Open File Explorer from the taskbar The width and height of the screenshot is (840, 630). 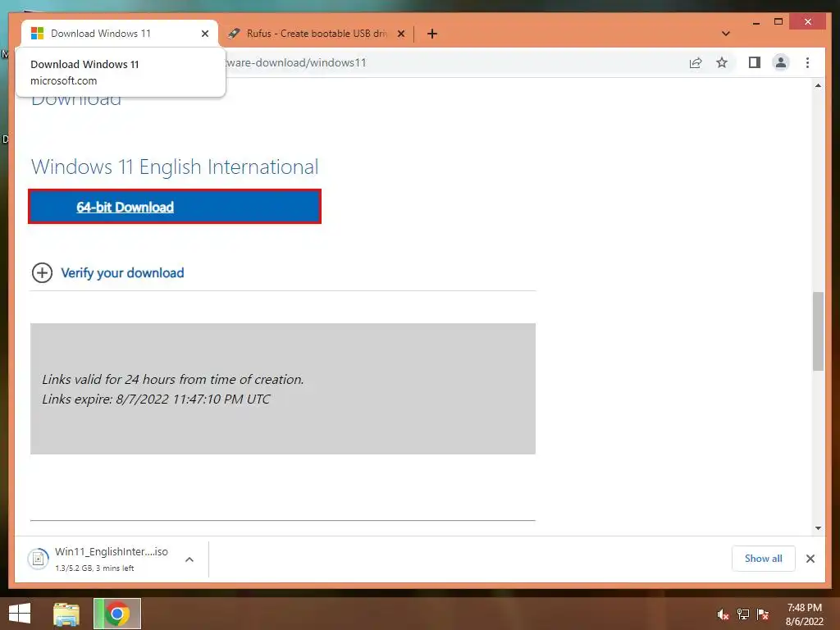[66, 614]
